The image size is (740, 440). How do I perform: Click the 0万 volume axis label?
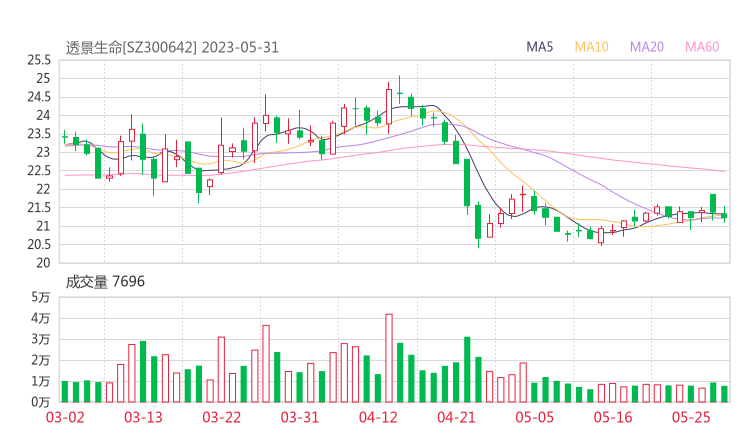pos(41,402)
